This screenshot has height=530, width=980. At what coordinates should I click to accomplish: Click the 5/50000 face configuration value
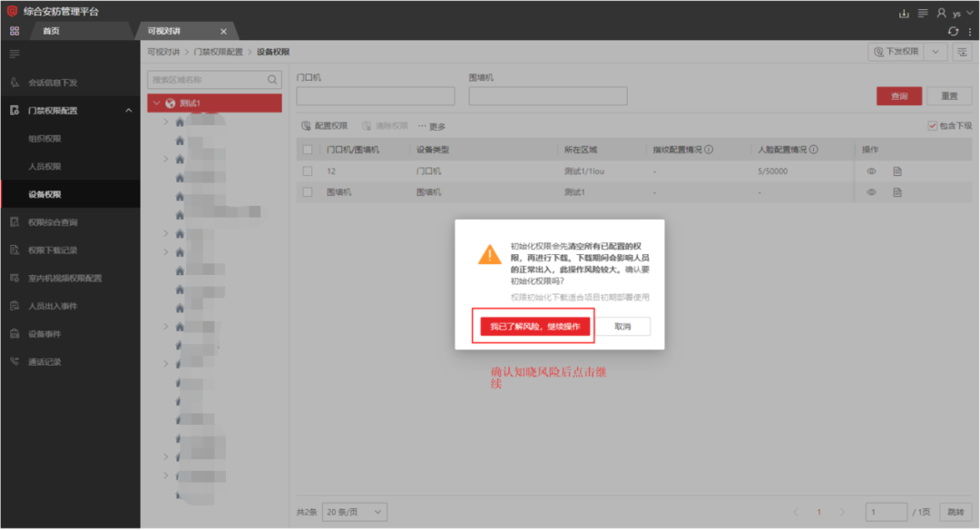click(x=772, y=172)
